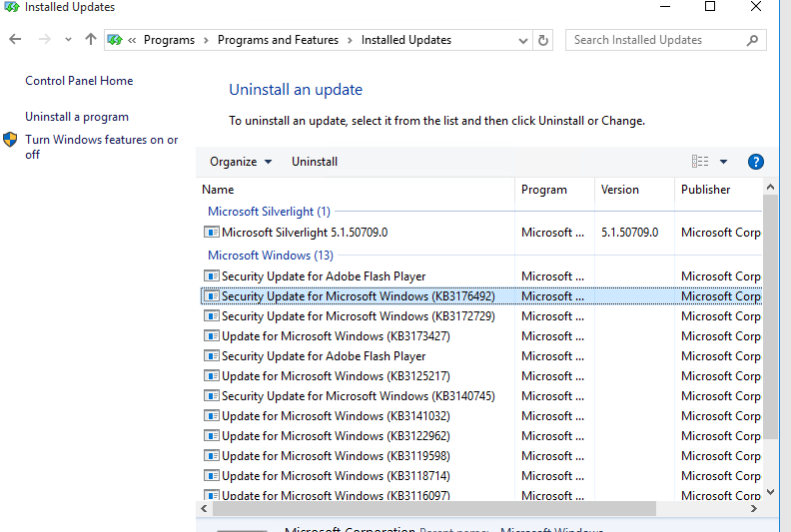The image size is (791, 532).
Task: Expand the chevron after Programs breadcrumb
Action: pos(206,40)
